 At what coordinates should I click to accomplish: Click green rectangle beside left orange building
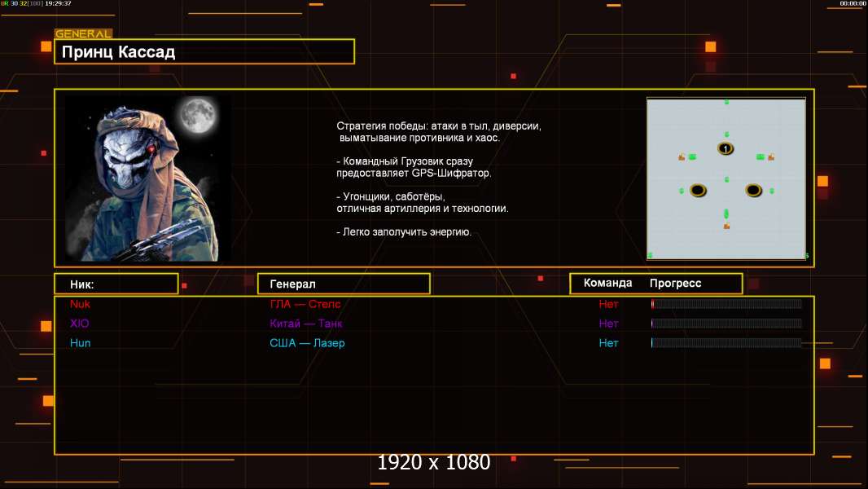click(x=692, y=157)
